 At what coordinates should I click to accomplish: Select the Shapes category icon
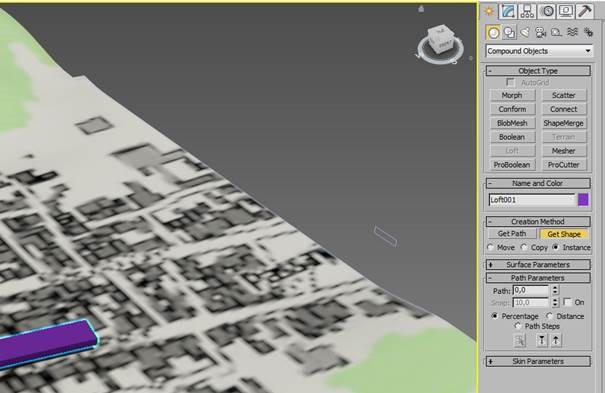[509, 33]
